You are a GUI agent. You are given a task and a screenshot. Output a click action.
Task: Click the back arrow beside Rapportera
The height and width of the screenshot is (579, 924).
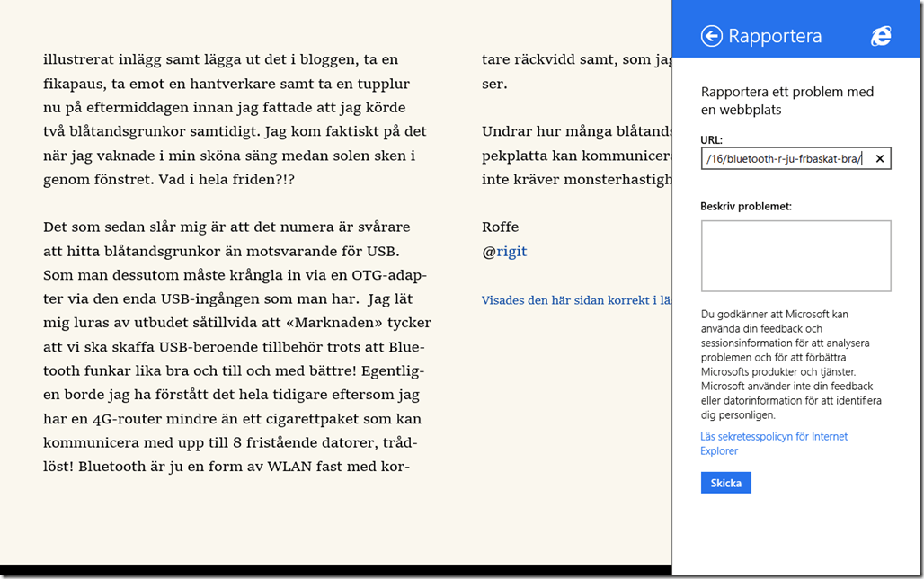712,36
